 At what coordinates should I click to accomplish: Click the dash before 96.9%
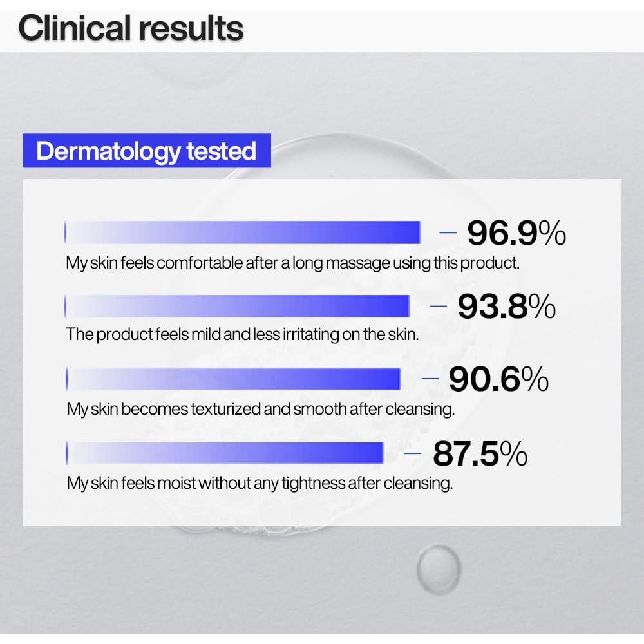448,233
